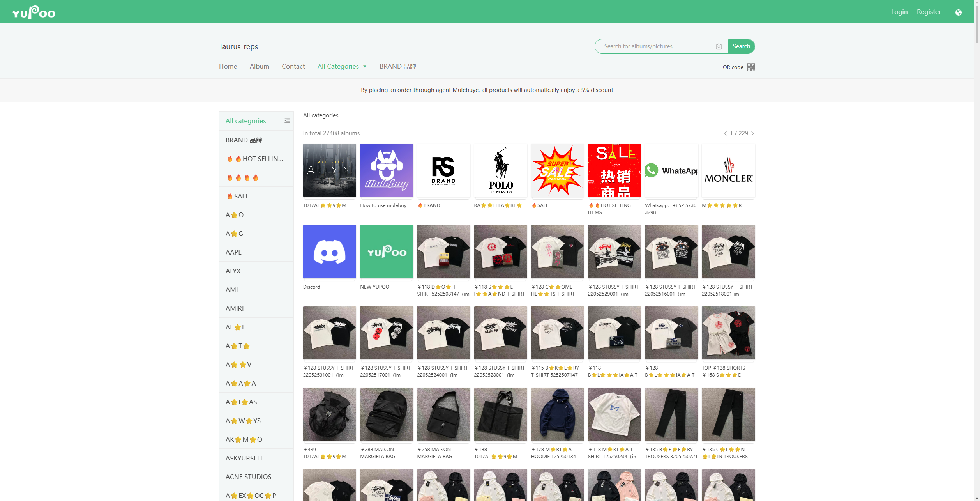Select BRAND 品牌 in the sidebar

point(256,140)
